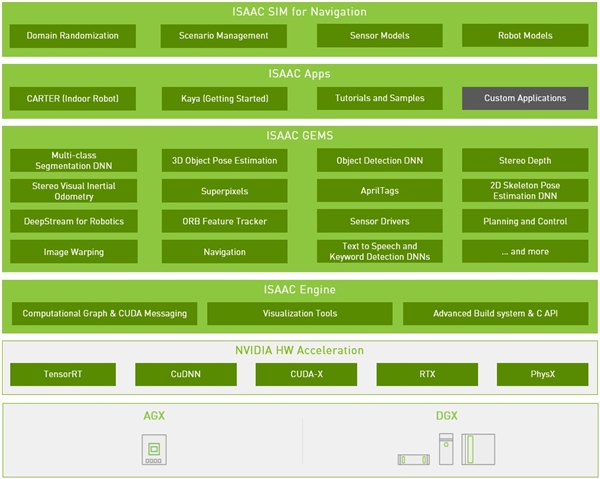Select Planning and Control box
This screenshot has height=479, width=600.
point(525,221)
